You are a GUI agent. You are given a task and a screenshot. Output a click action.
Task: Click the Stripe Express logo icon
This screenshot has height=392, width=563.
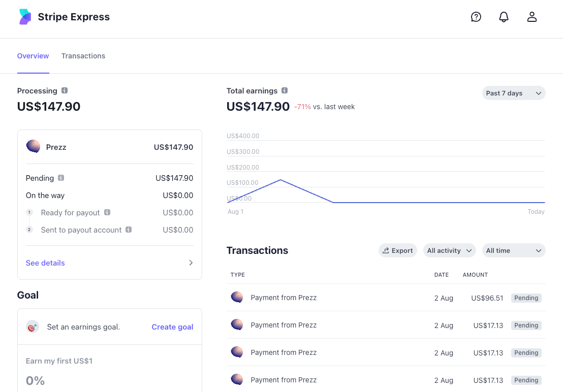tap(25, 17)
